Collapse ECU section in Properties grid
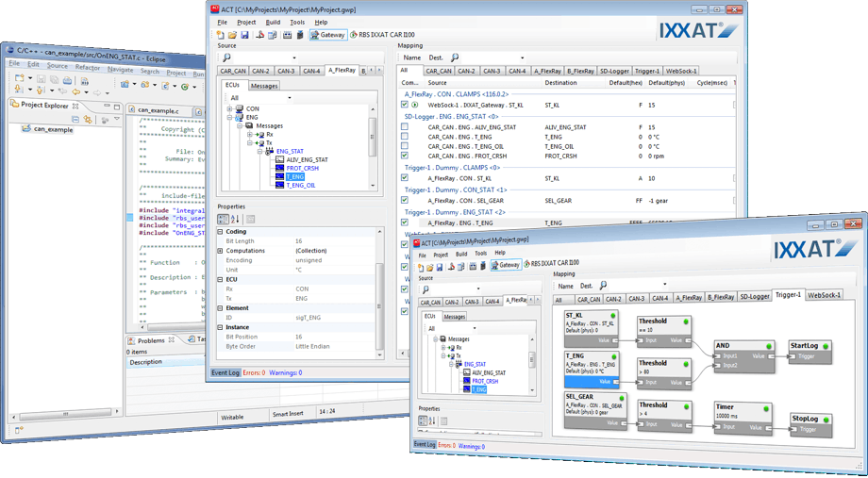Image resolution: width=868 pixels, height=478 pixels. coord(221,279)
